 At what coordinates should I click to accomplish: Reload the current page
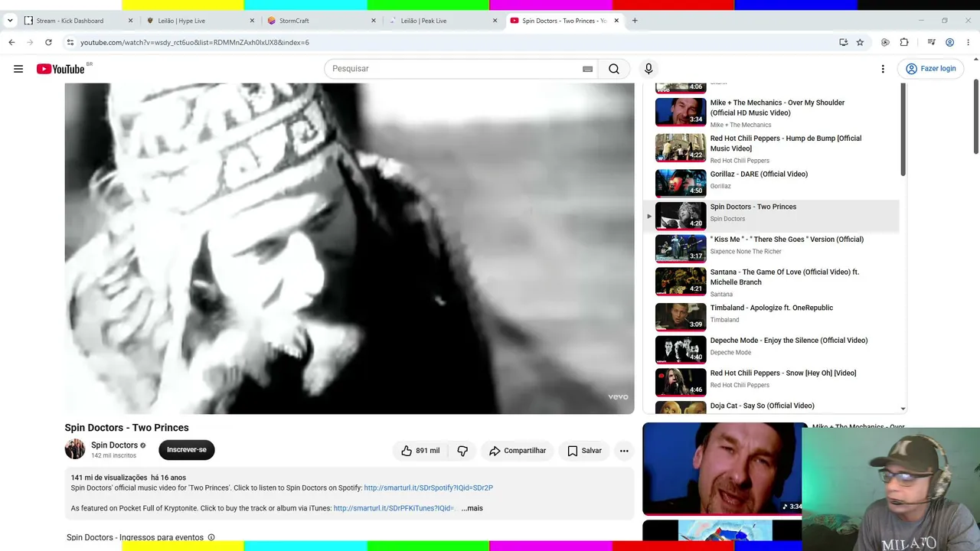point(48,42)
